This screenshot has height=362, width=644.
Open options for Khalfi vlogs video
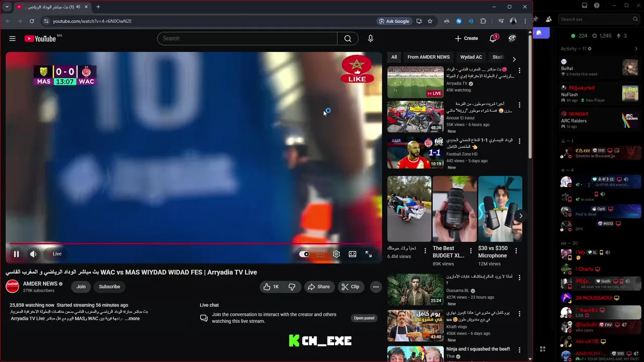pos(519,314)
